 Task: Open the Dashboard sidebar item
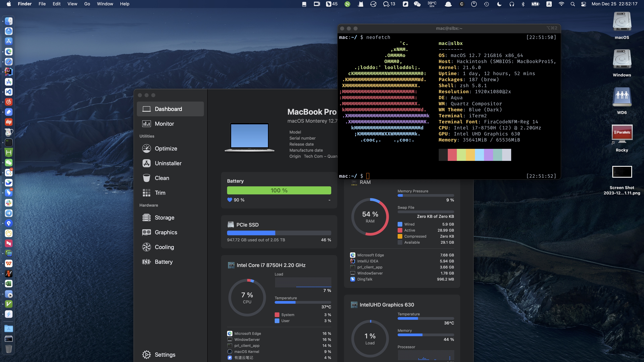point(170,109)
